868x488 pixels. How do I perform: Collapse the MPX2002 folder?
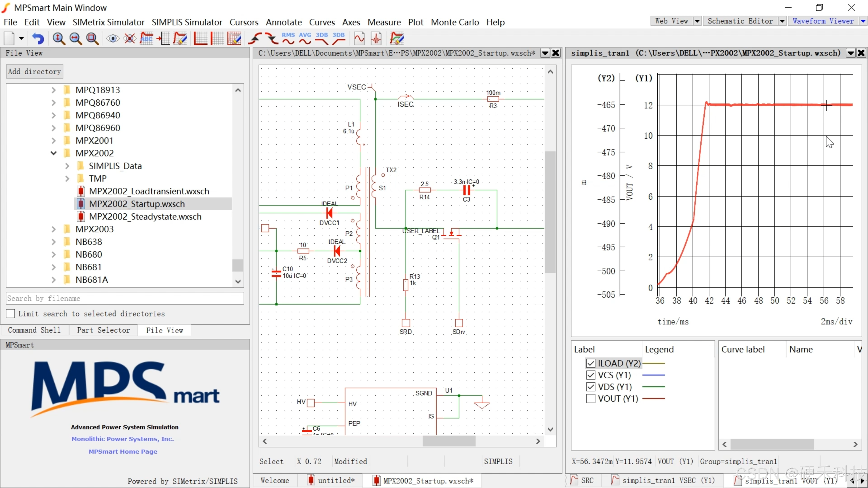54,153
